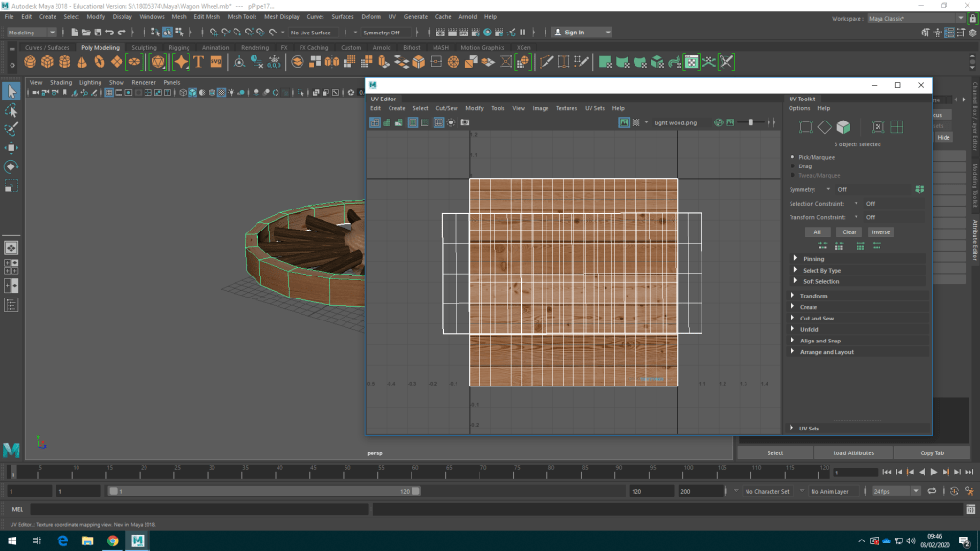Adjust the texture dim image slider
The height and width of the screenshot is (551, 980).
click(x=751, y=122)
